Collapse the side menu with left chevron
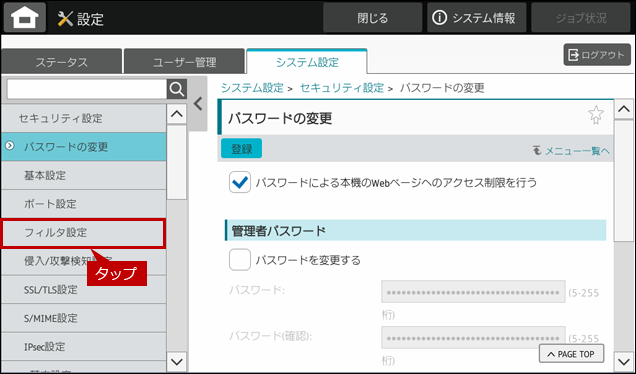 198,104
